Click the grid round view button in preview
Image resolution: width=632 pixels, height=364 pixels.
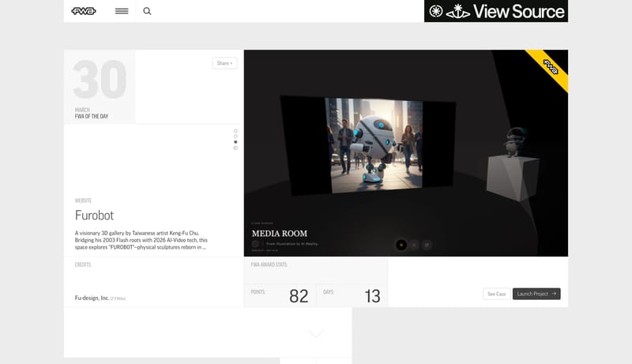(x=427, y=245)
